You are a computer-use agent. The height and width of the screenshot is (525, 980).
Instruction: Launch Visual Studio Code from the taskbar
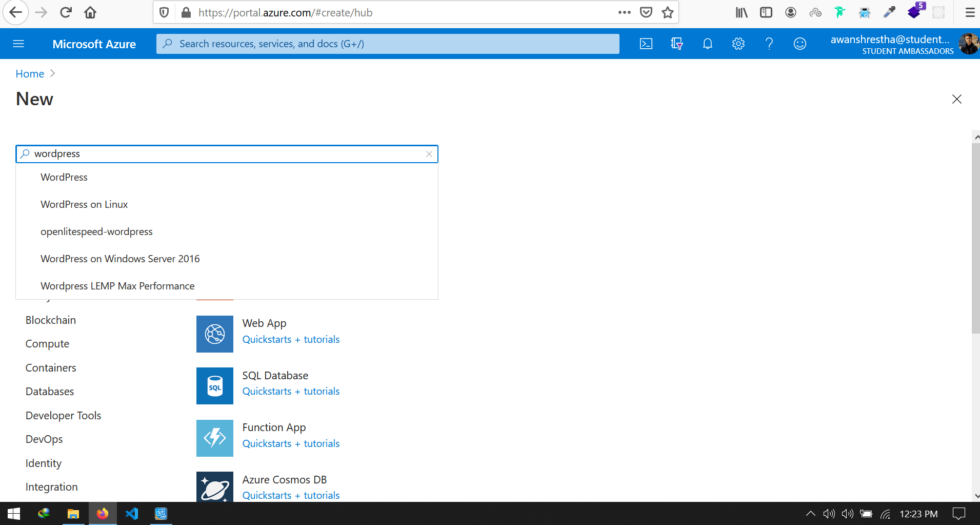(x=132, y=513)
